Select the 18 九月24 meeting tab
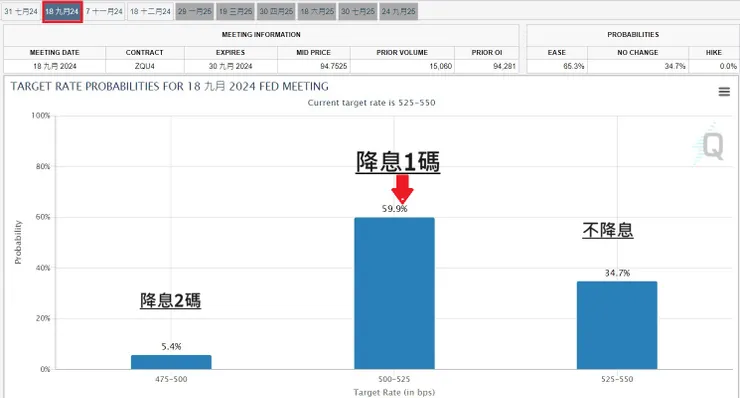The width and height of the screenshot is (740, 398). coord(62,11)
